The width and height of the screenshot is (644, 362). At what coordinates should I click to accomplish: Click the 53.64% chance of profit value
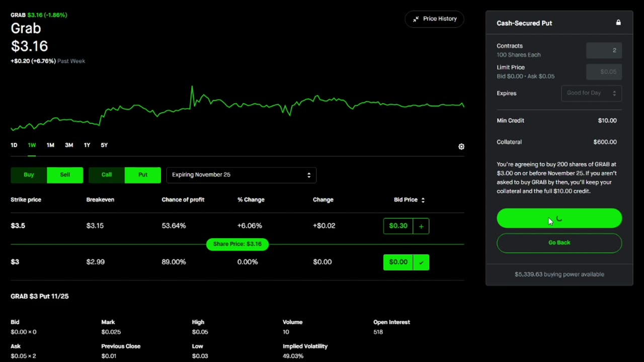point(174,226)
